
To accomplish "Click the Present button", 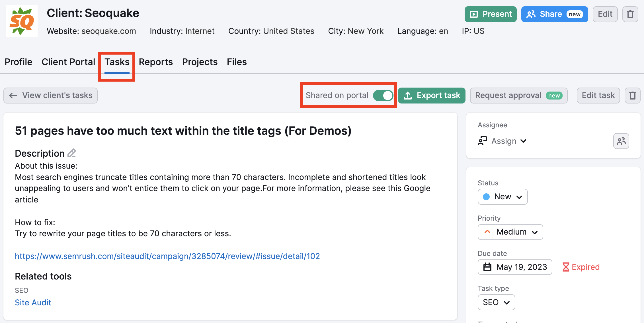I will tap(491, 14).
